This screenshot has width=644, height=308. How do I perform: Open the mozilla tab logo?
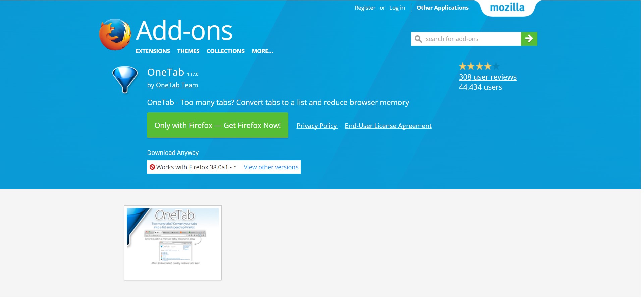pyautogui.click(x=507, y=8)
